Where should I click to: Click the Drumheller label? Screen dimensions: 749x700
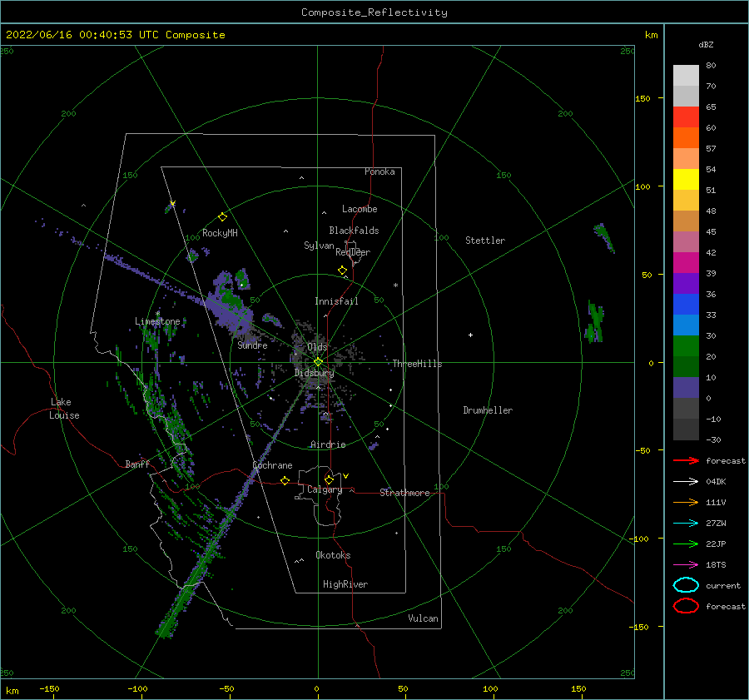488,410
